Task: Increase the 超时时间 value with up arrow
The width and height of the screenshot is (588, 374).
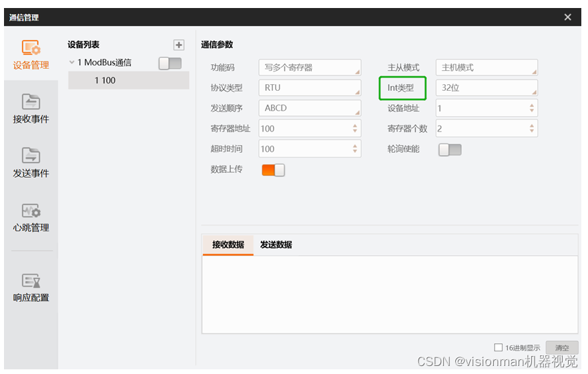Action: pyautogui.click(x=355, y=146)
